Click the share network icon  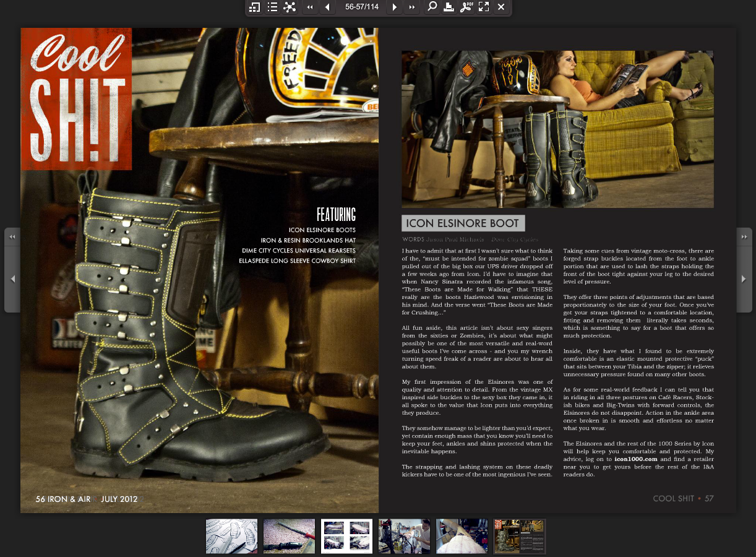(x=290, y=7)
